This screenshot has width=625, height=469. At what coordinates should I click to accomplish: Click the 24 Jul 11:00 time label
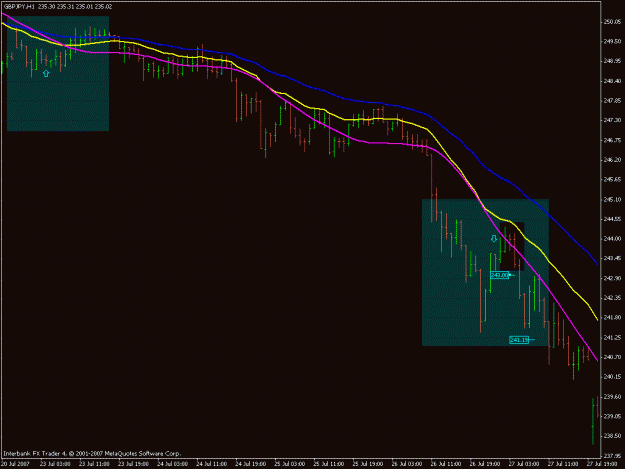coord(211,464)
